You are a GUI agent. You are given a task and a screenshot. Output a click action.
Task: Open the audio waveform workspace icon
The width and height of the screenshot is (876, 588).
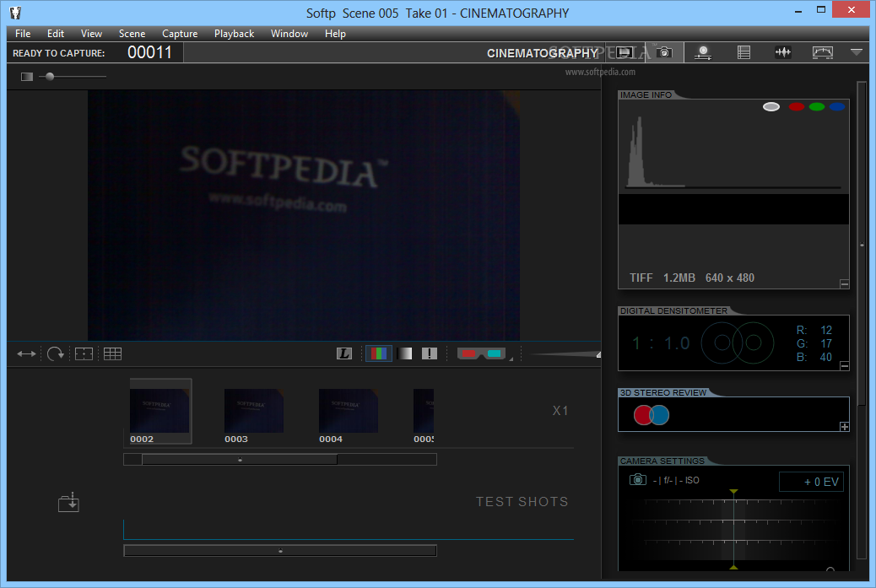click(x=782, y=52)
